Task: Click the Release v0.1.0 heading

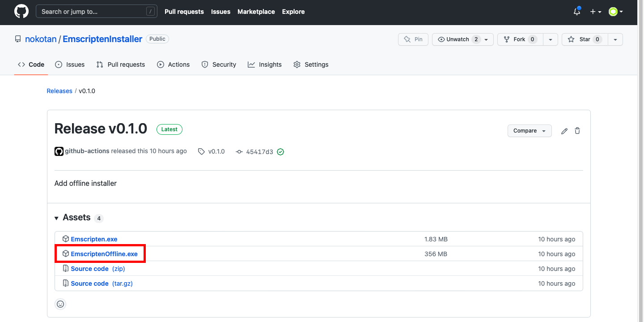Action: (101, 129)
